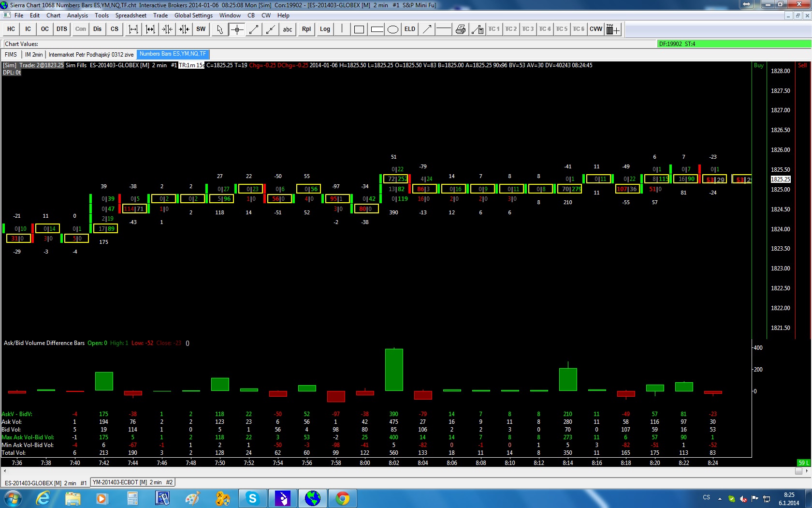Show hidden system tray icons
The image size is (812, 508).
coord(720,498)
